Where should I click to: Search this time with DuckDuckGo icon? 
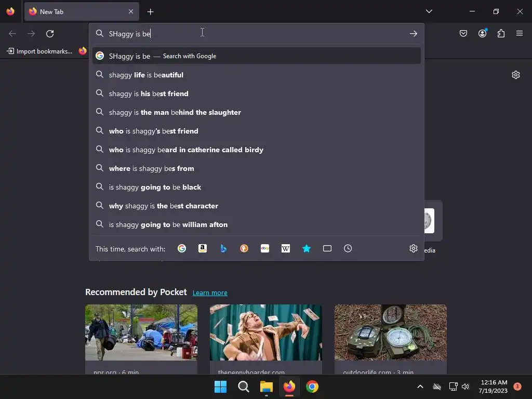click(x=244, y=248)
